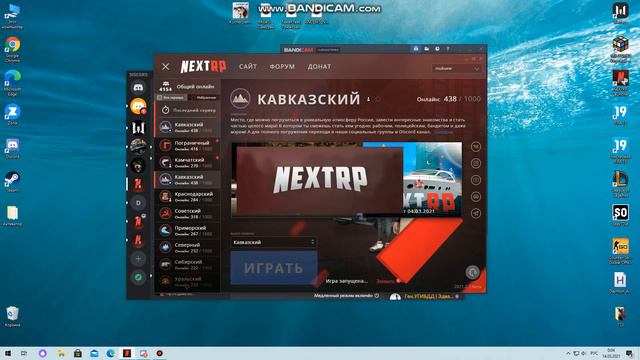The width and height of the screenshot is (640, 360).
Task: Click the add server plus icon in Discord
Action: (138, 259)
